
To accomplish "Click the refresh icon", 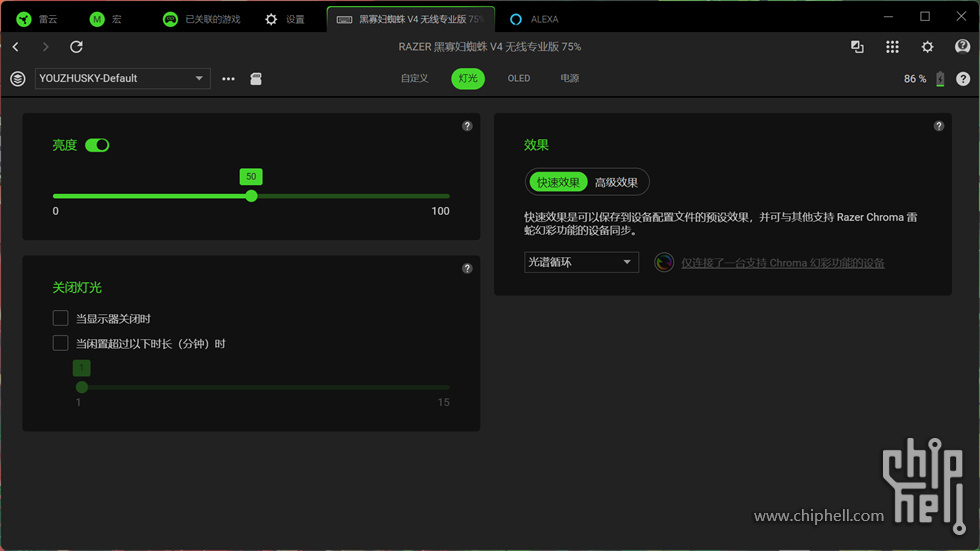I will [x=76, y=47].
